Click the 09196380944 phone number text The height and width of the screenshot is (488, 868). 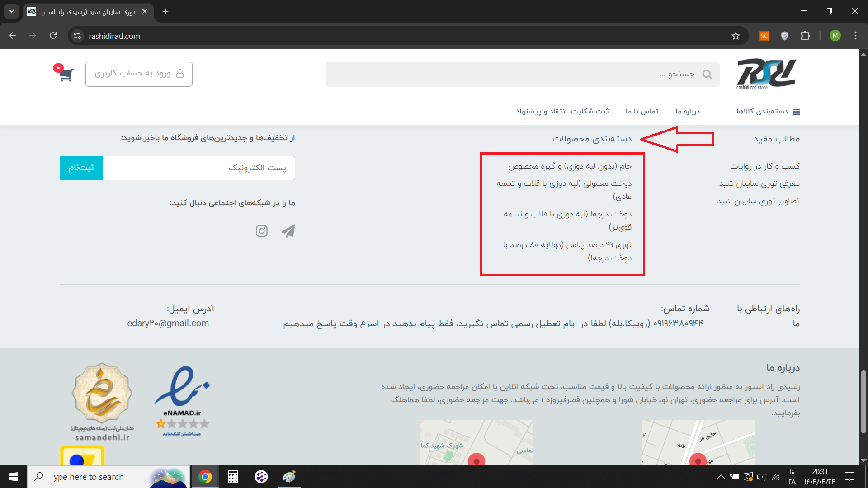point(678,323)
